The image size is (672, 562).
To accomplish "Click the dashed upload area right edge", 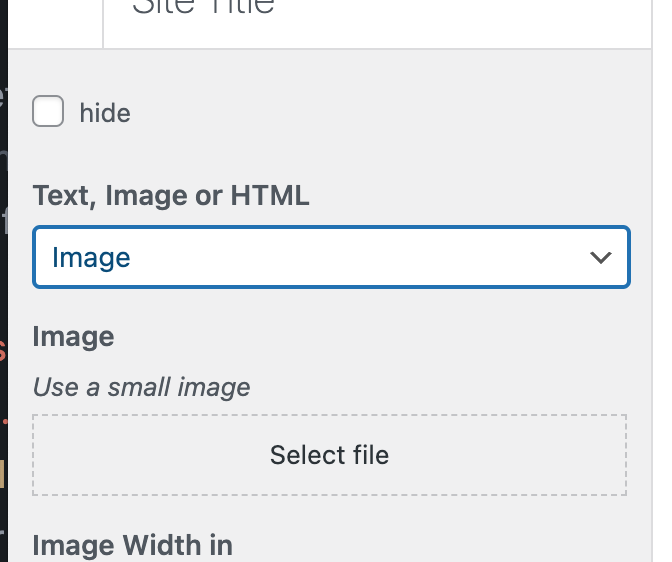I will [626, 455].
